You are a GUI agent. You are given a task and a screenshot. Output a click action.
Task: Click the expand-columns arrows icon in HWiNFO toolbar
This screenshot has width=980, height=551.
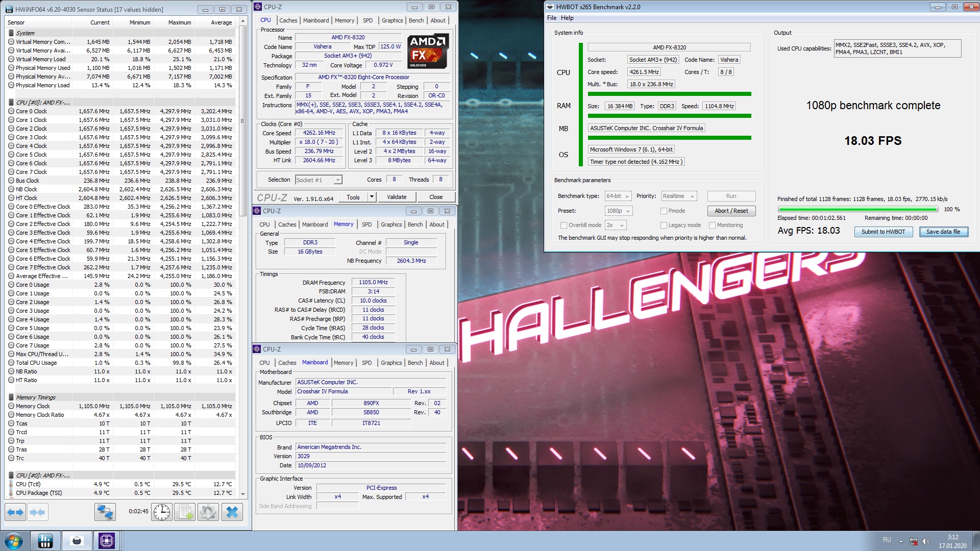click(x=15, y=512)
